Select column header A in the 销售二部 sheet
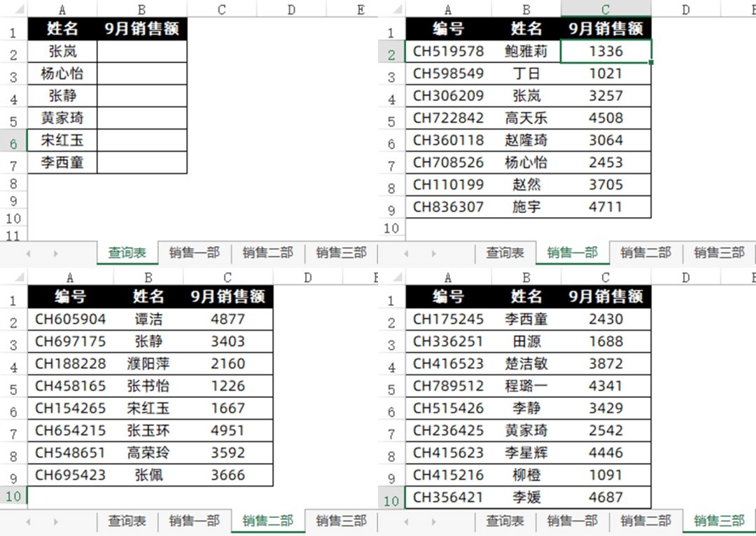Viewport: 756px width, 536px height. 69,277
